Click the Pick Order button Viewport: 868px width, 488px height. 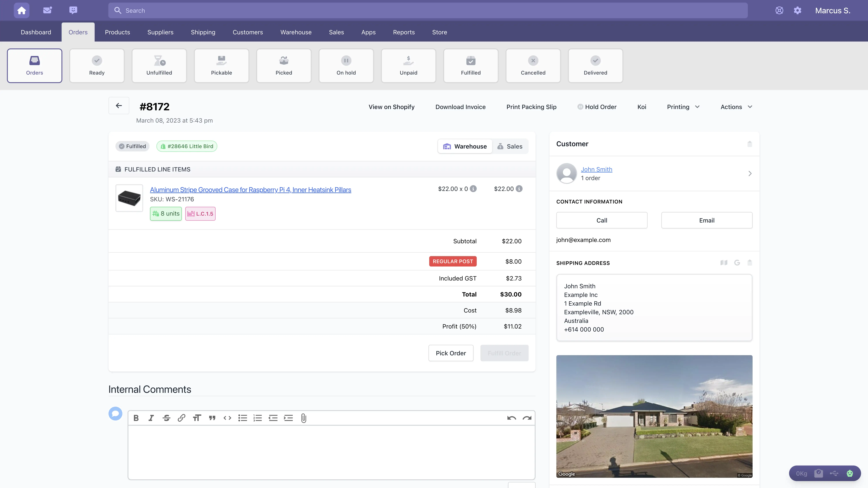point(451,353)
